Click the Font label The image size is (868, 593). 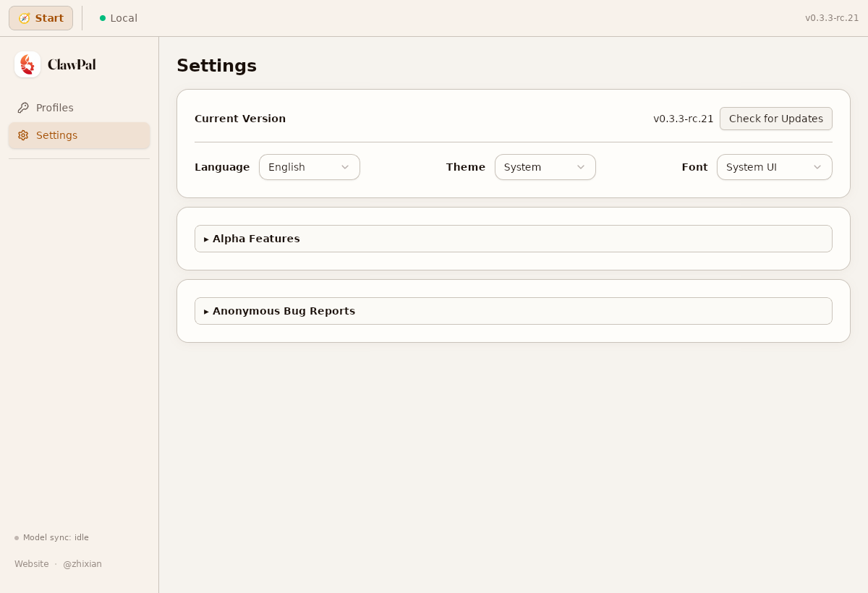[694, 167]
